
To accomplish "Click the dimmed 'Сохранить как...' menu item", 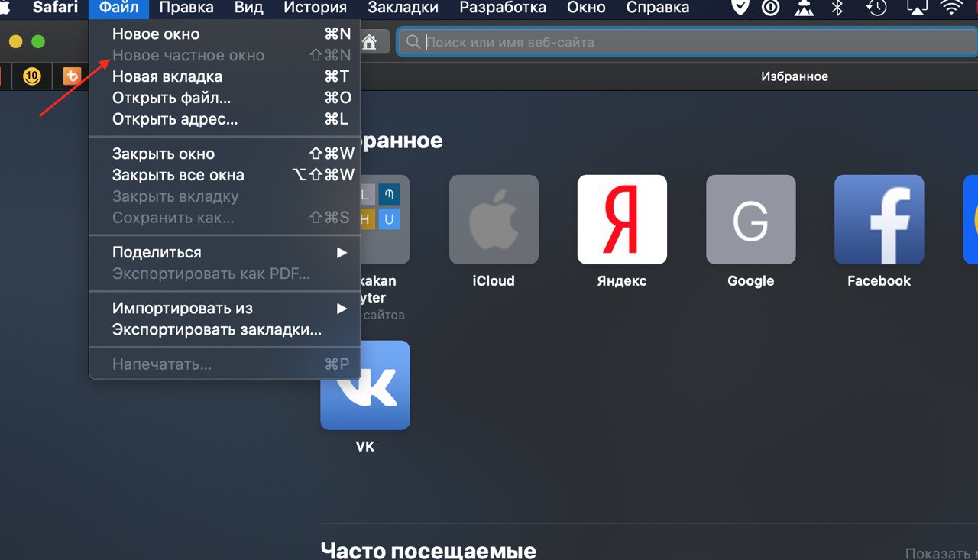I will pos(225,218).
